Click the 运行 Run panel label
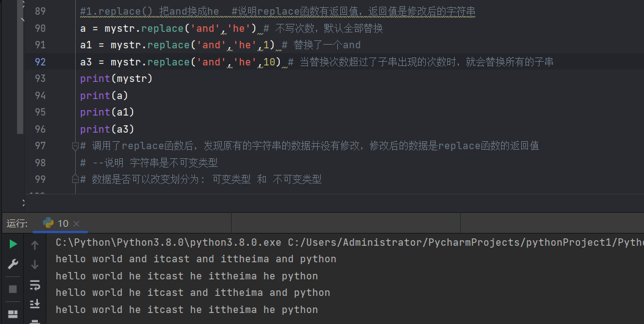 click(16, 224)
